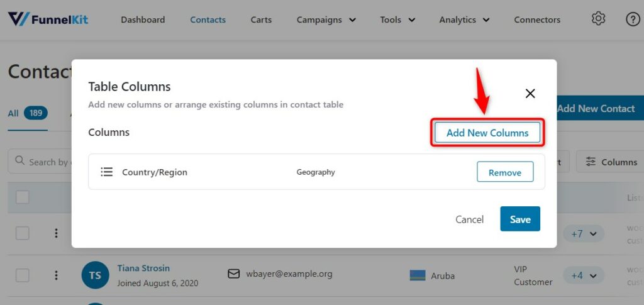The image size is (644, 305).
Task: Remove the Country/Region column
Action: tap(505, 172)
